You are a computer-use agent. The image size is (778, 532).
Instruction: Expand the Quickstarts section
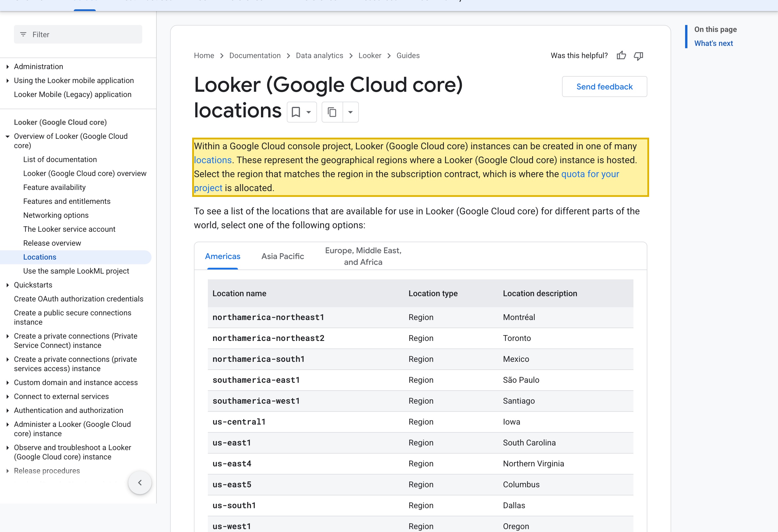point(8,285)
